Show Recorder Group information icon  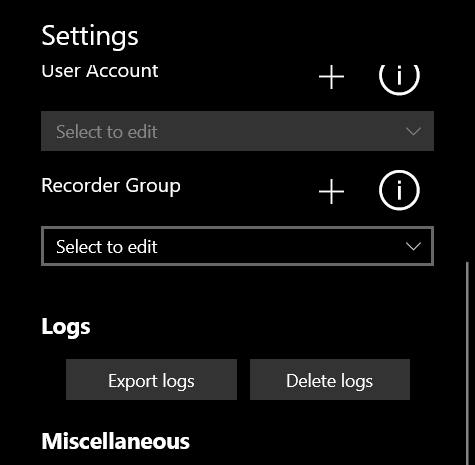pyautogui.click(x=399, y=190)
